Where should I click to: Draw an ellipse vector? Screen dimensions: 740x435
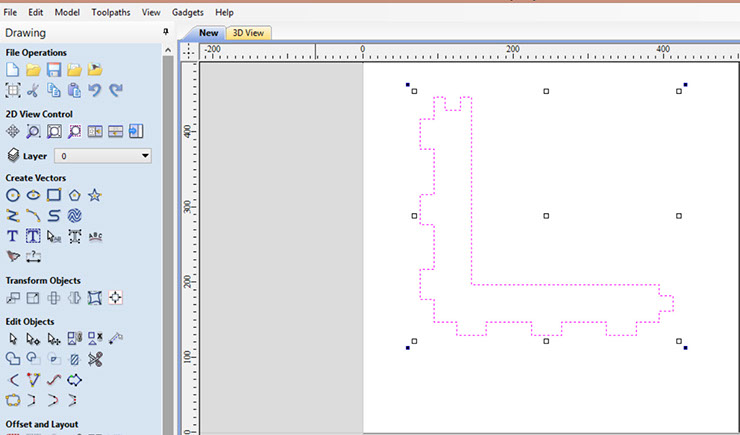pyautogui.click(x=33, y=195)
